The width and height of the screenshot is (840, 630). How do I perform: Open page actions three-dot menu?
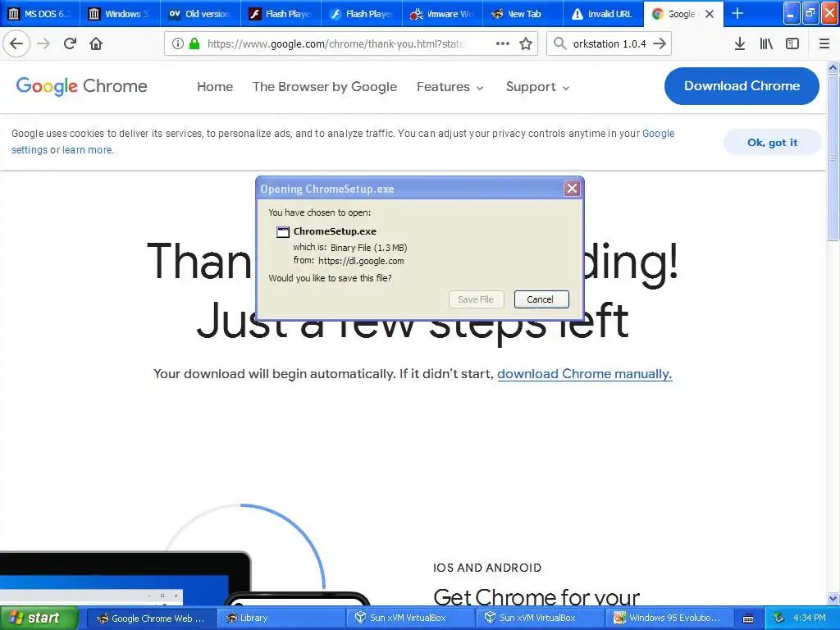(503, 43)
